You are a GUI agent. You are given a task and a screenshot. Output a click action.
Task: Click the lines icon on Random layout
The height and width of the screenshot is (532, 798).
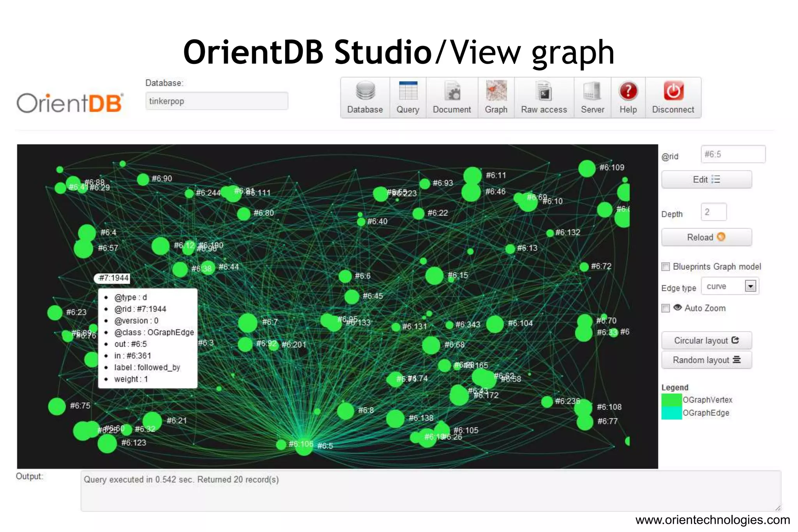tap(736, 359)
